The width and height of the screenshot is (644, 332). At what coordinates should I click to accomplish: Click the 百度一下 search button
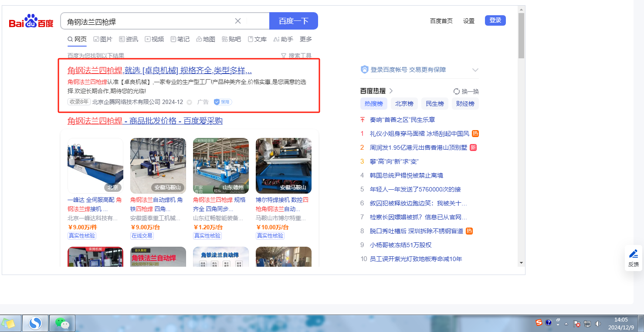tap(294, 21)
